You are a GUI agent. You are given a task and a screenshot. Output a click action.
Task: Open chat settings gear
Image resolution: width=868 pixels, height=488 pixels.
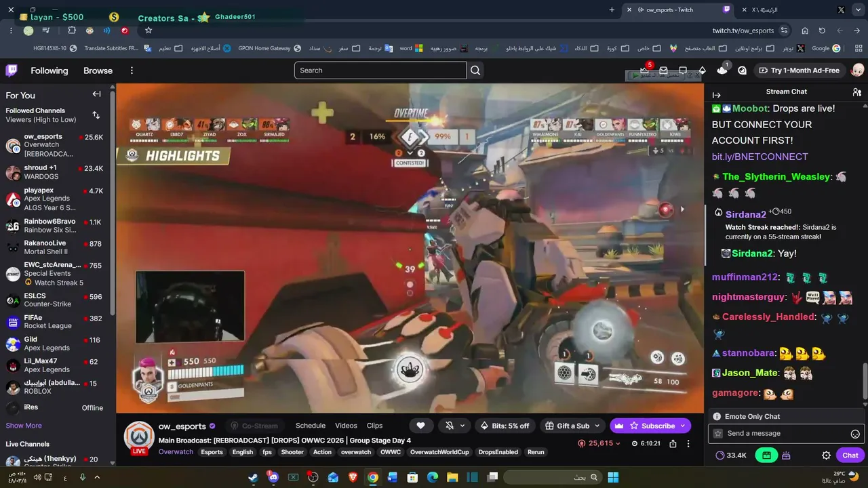pyautogui.click(x=826, y=455)
